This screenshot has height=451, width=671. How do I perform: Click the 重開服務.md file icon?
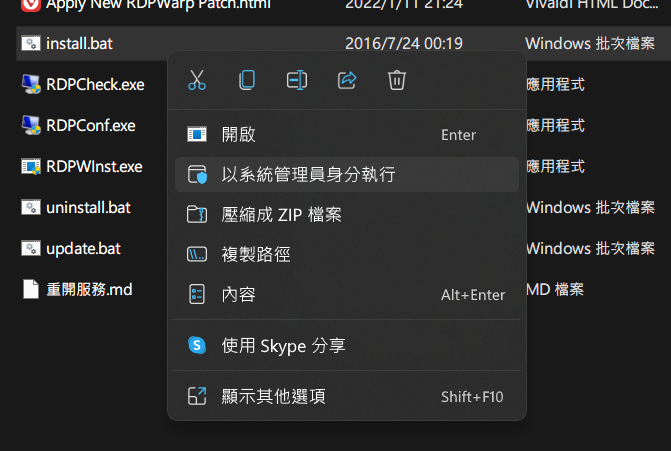pos(31,289)
